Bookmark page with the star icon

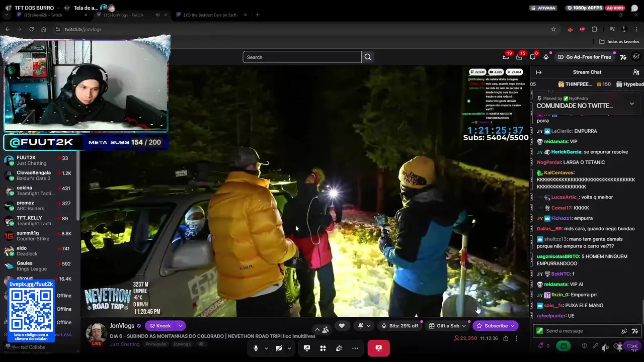point(553,29)
